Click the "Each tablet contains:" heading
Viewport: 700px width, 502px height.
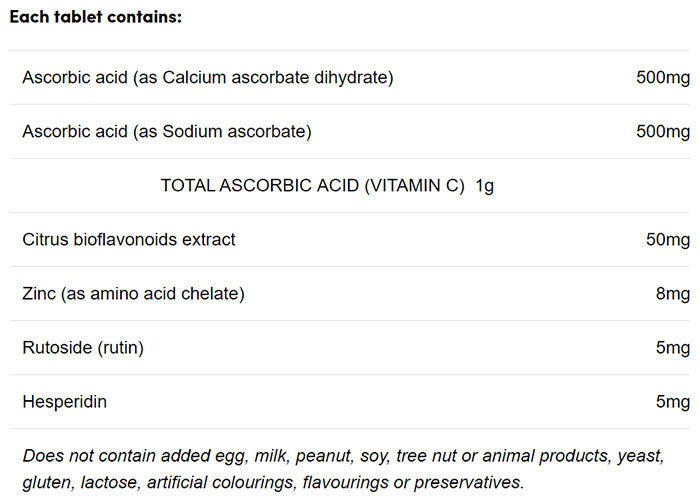coord(96,19)
